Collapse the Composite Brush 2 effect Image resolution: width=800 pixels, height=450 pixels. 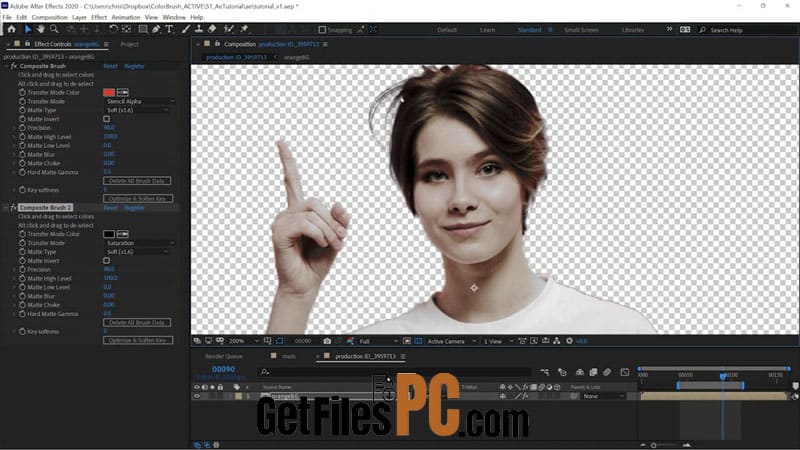tap(6, 208)
